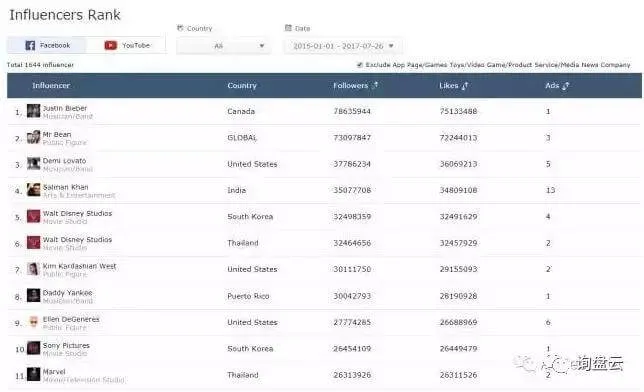Open Justin Bieber's profile link
Viewport: 644px width, 392px height.
[65, 108]
